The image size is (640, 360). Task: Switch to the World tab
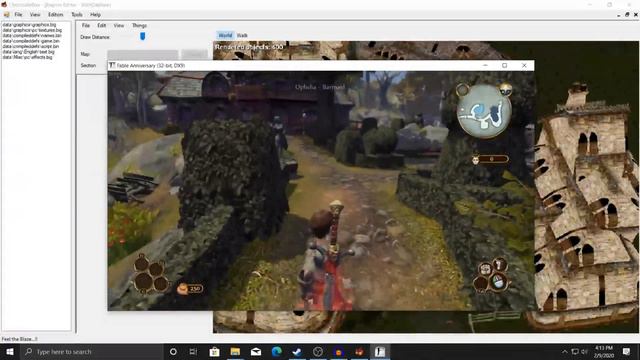point(225,36)
